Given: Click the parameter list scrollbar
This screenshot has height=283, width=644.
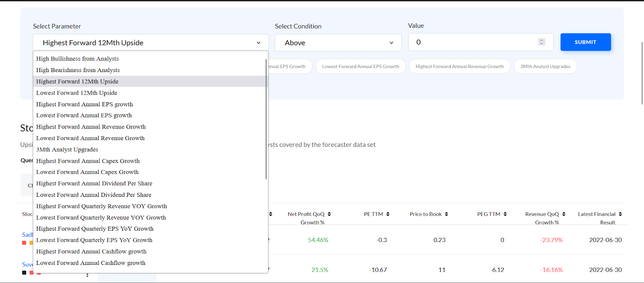Looking at the screenshot, I should pyautogui.click(x=266, y=121).
